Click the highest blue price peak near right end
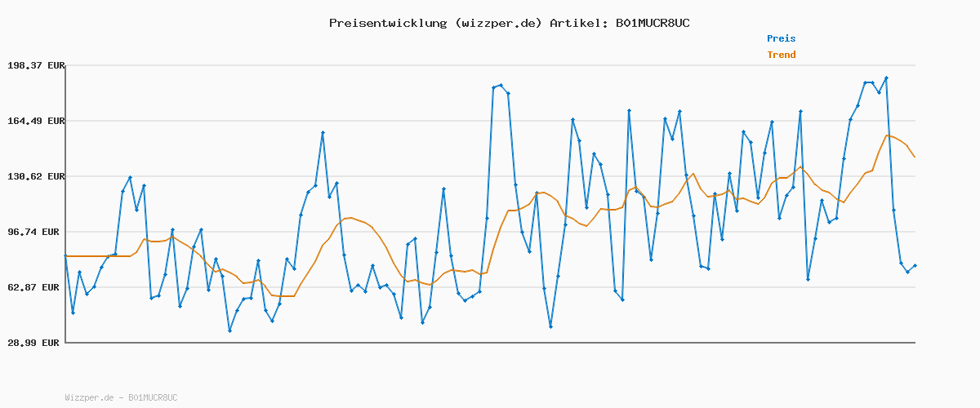 point(886,78)
